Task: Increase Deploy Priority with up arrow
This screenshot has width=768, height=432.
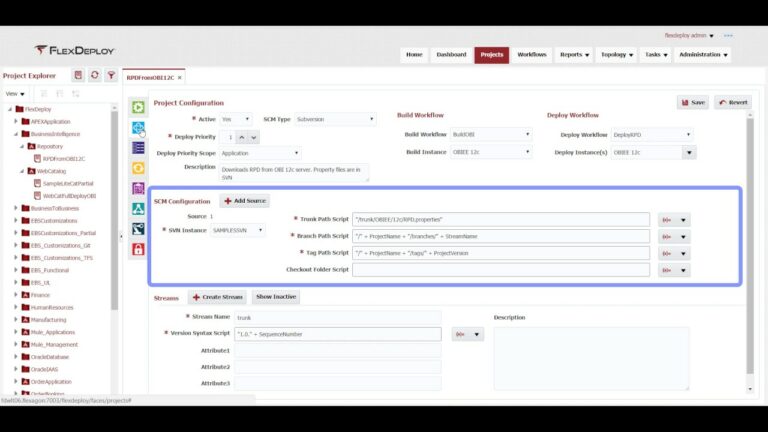Action: click(x=241, y=137)
